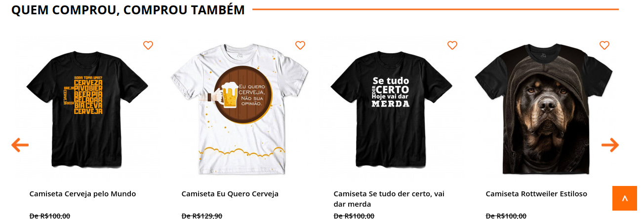Open 'Camiseta Cerveja pelo Mundo' title link
644x219 pixels.
pos(82,194)
